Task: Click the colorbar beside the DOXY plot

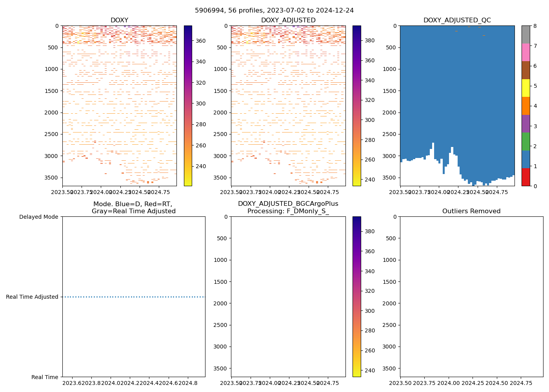Action: 188,106
